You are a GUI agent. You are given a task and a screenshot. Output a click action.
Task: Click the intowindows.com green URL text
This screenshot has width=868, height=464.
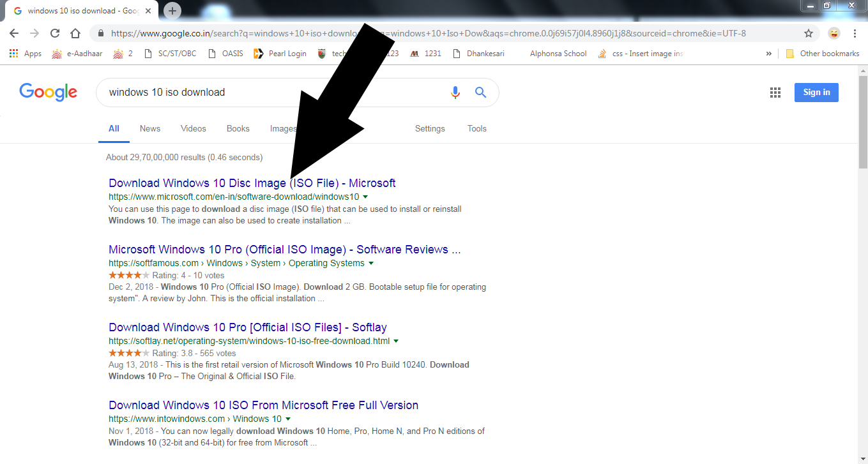point(195,419)
